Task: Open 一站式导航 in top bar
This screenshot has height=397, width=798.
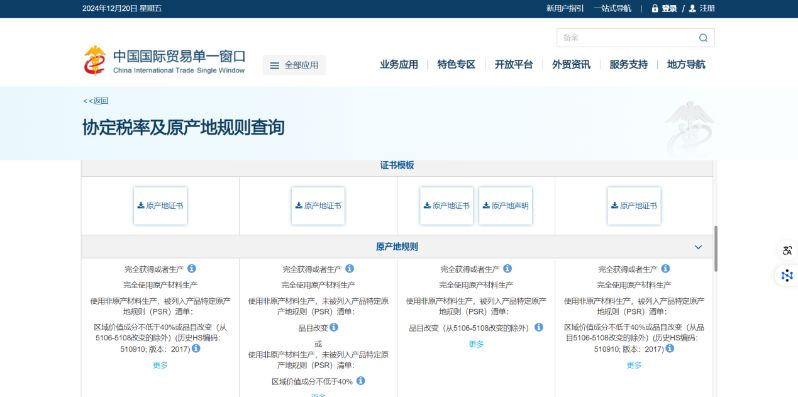Action: coord(612,9)
